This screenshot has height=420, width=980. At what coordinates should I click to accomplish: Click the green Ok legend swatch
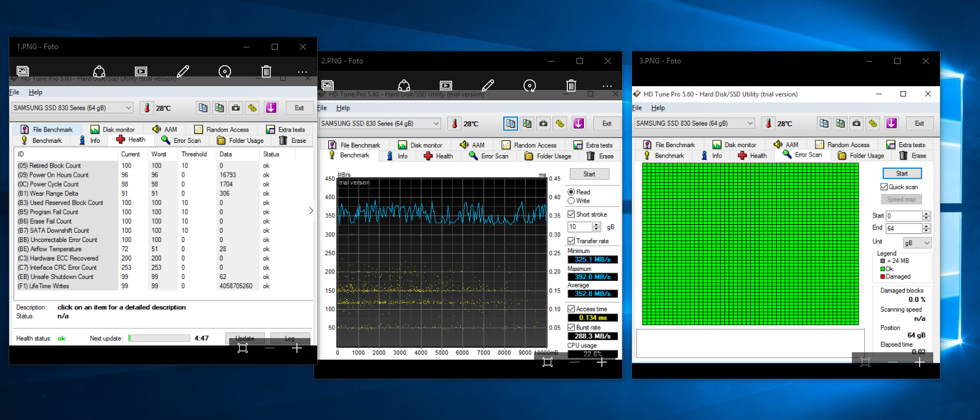tap(883, 269)
